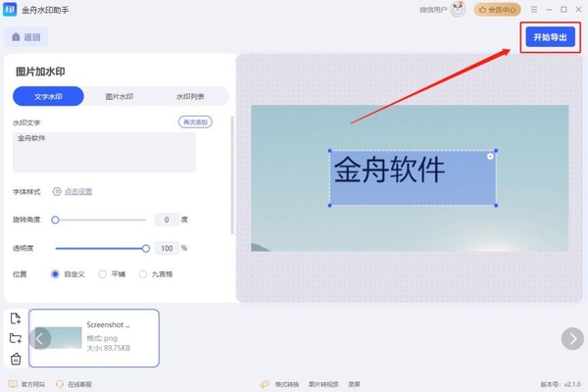Viewport: 588px width, 392px height.
Task: Click the 返回 home button
Action: [25, 37]
